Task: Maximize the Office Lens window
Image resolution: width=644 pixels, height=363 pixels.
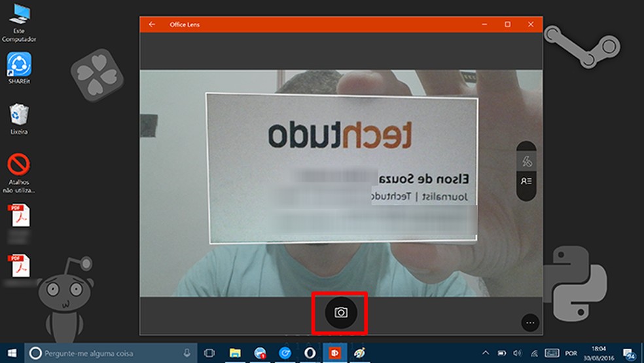Action: pyautogui.click(x=508, y=24)
